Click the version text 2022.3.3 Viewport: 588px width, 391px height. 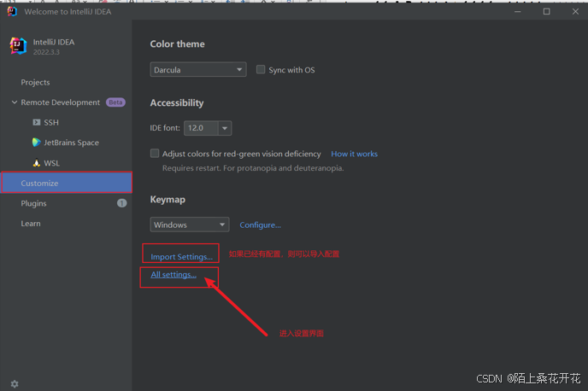point(46,52)
